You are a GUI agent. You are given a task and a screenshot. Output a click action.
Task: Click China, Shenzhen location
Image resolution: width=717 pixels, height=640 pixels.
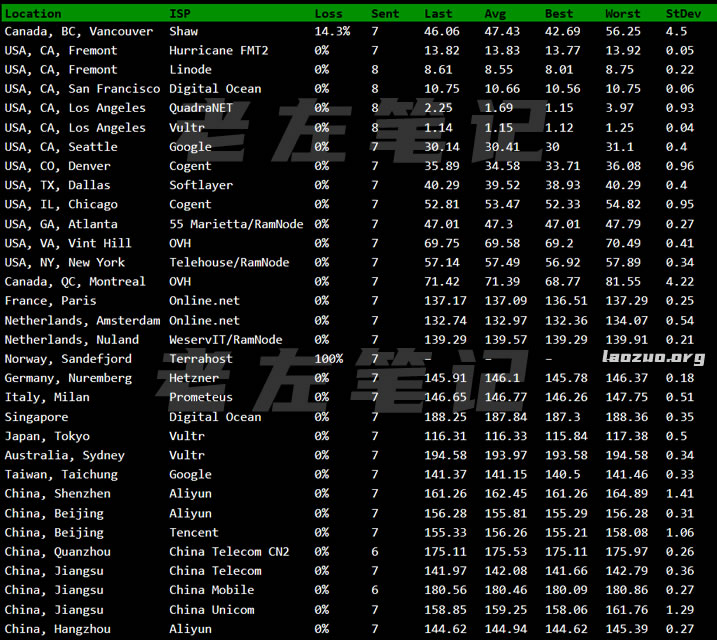point(57,494)
